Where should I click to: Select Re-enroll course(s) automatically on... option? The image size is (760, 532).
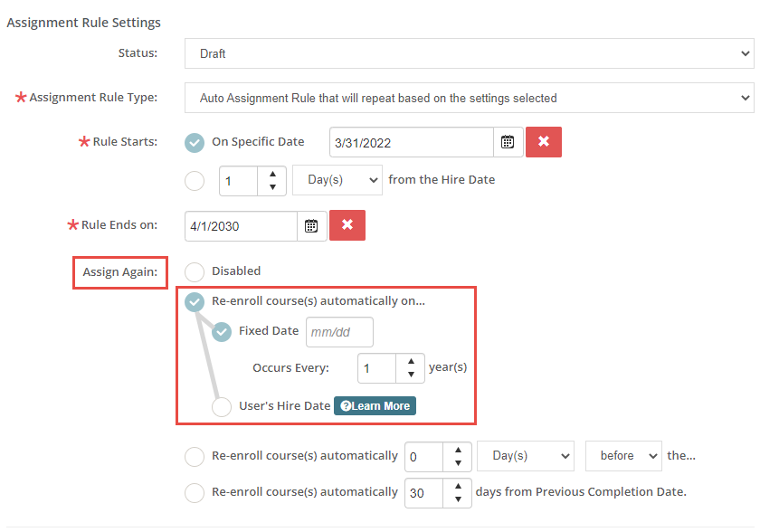[195, 302]
